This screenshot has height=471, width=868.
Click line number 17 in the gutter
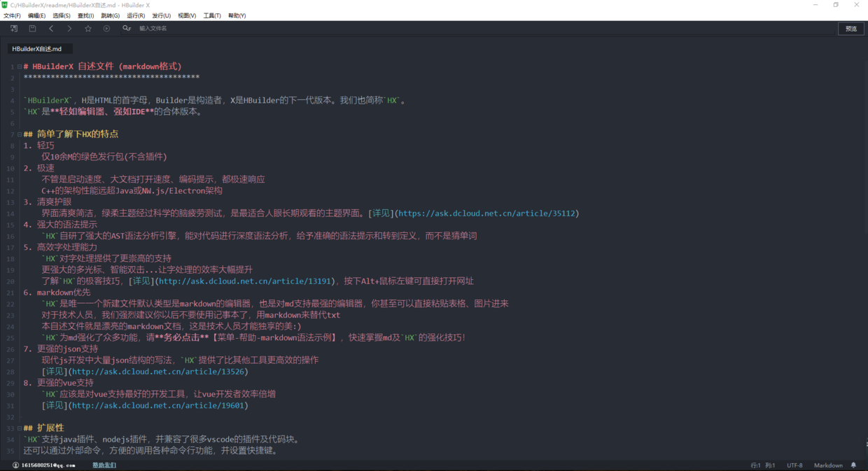pos(11,248)
